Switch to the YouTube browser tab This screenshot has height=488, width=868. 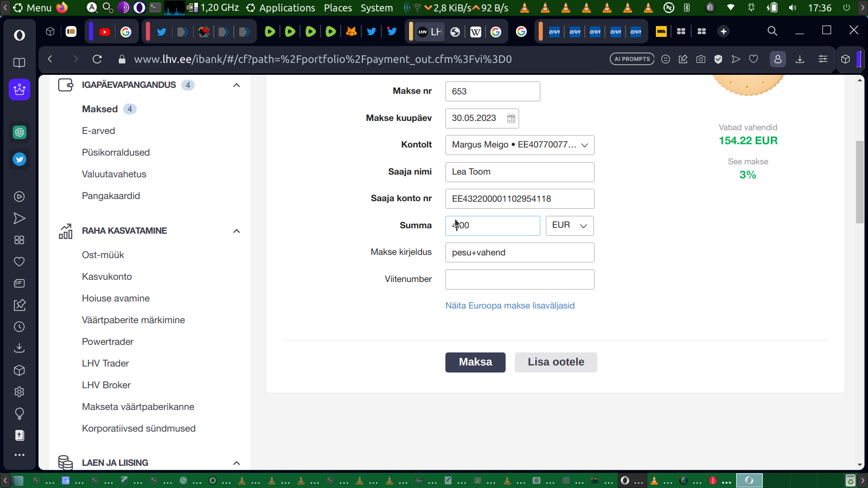coord(105,32)
